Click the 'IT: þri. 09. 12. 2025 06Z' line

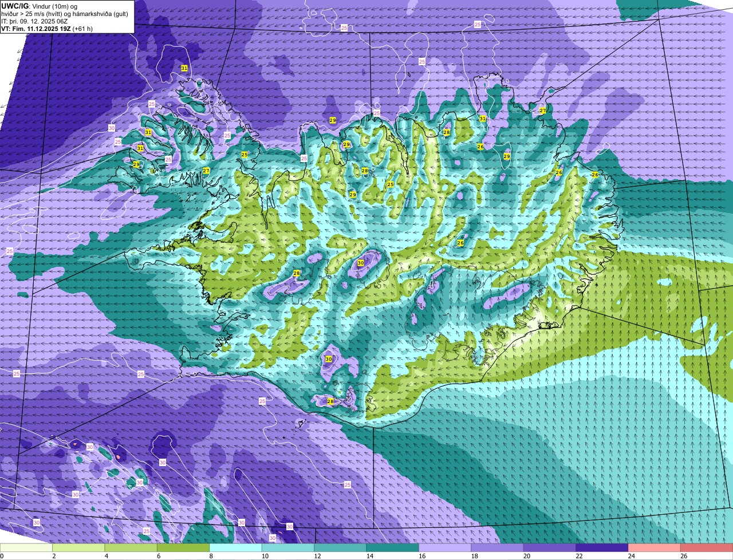point(34,21)
